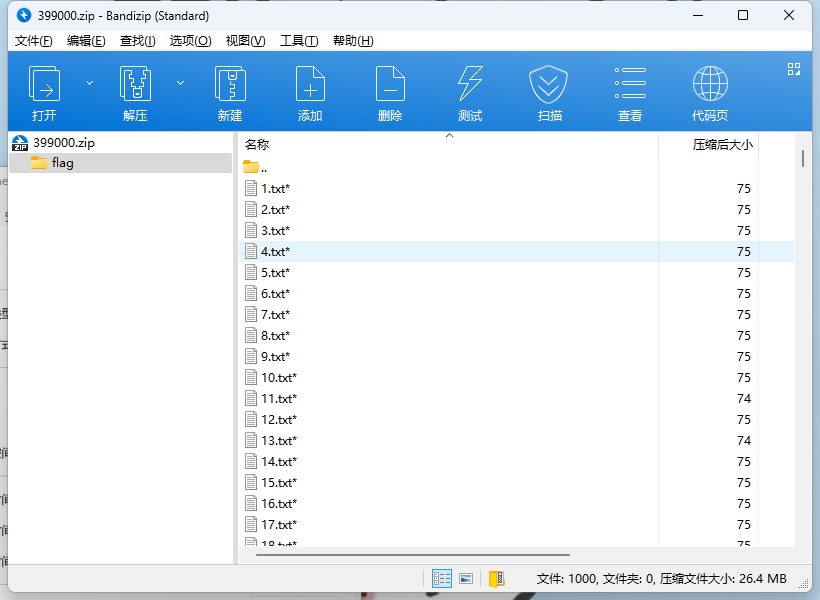Sort by the 名称 column header

(448, 144)
